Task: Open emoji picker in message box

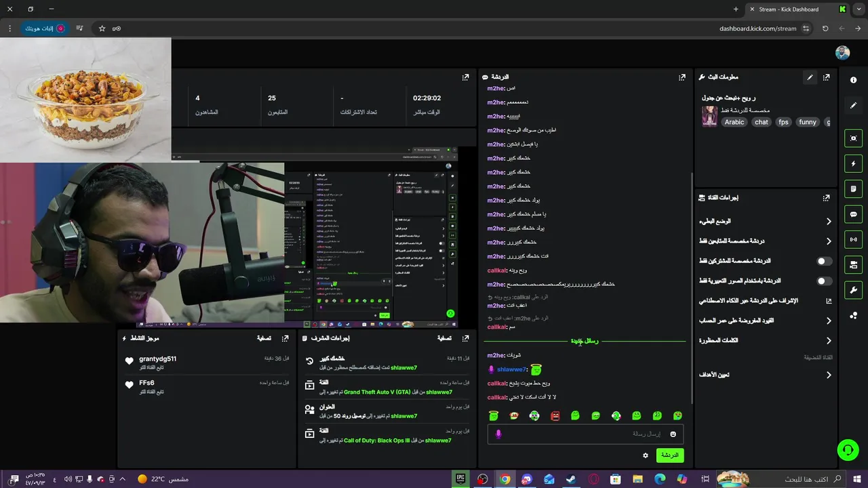Action: (673, 434)
